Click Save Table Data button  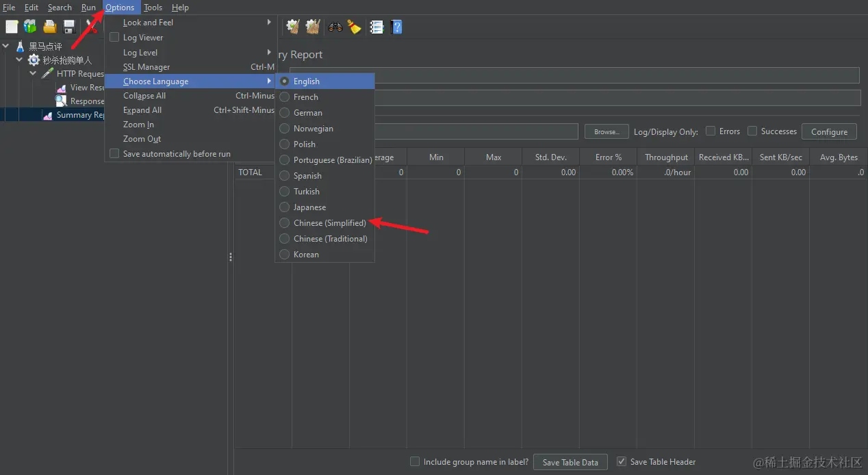click(570, 462)
